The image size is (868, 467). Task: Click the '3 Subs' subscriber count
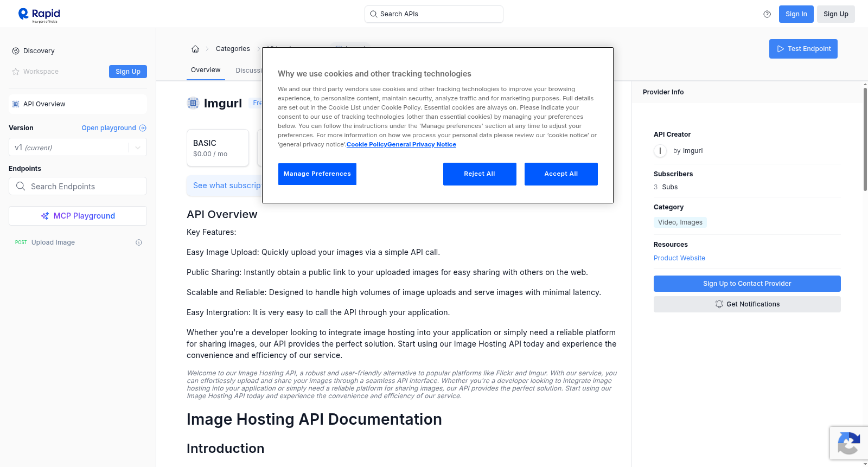click(x=666, y=187)
